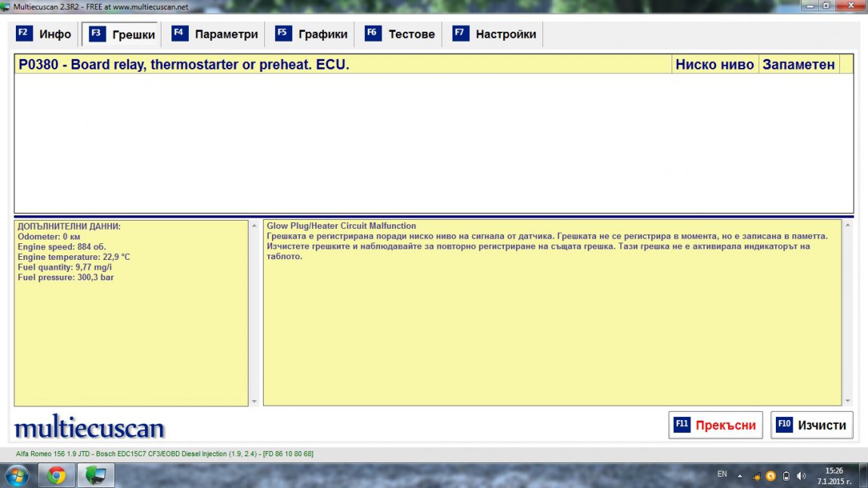This screenshot has width=868, height=488.
Task: Show hidden system tray icons
Action: click(x=740, y=476)
